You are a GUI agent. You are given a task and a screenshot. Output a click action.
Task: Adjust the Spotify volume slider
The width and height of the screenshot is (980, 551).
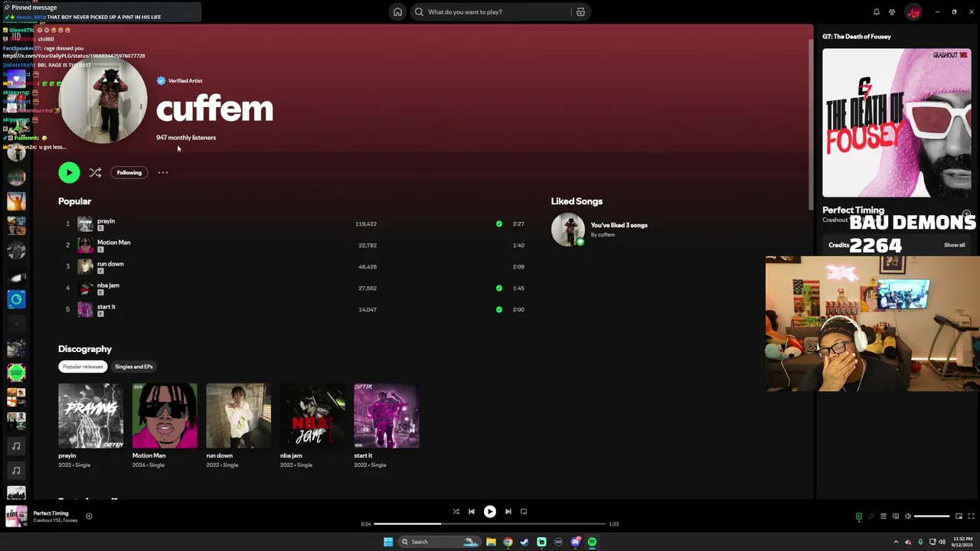pyautogui.click(x=932, y=517)
